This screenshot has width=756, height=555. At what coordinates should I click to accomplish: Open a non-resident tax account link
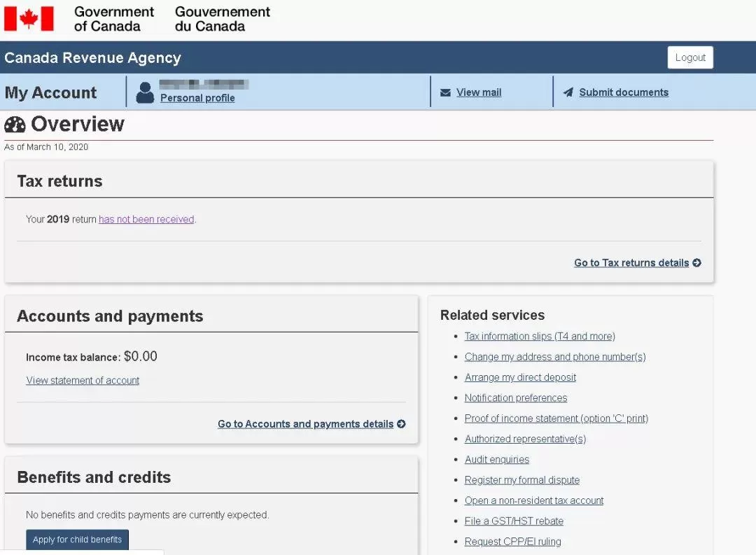[533, 500]
